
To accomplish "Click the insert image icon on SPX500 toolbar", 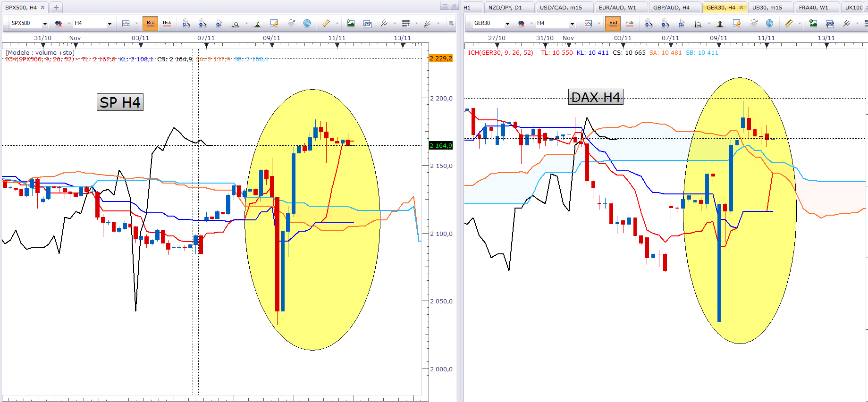I will point(351,23).
